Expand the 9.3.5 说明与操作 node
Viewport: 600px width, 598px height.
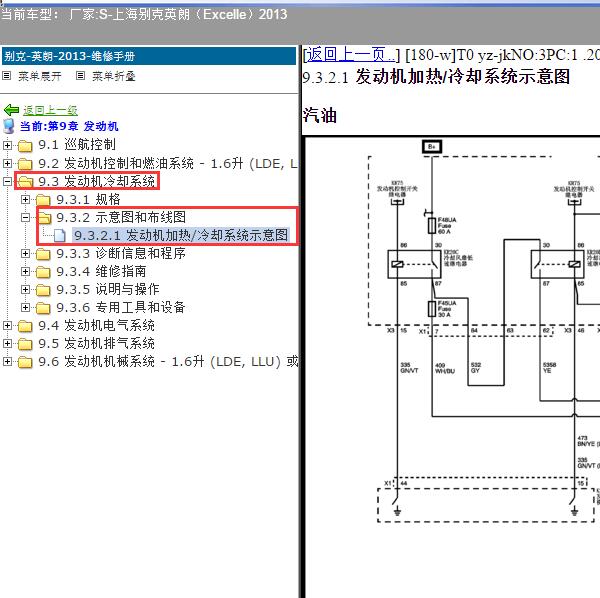click(25, 289)
